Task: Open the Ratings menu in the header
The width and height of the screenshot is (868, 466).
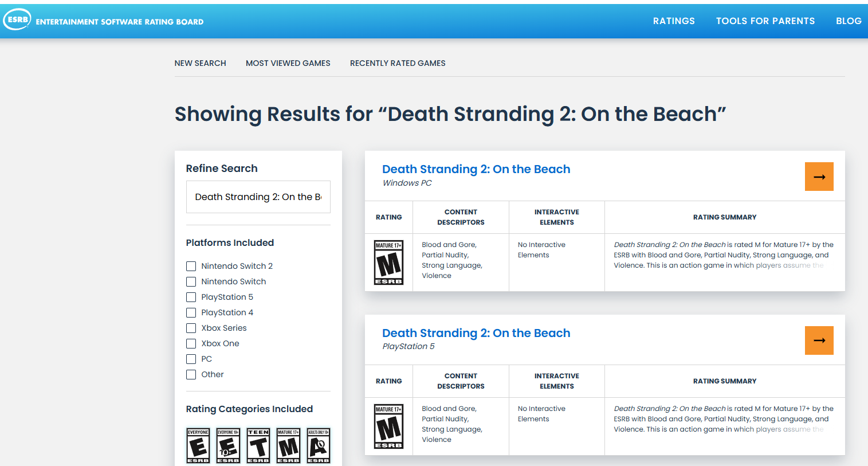Action: point(674,21)
